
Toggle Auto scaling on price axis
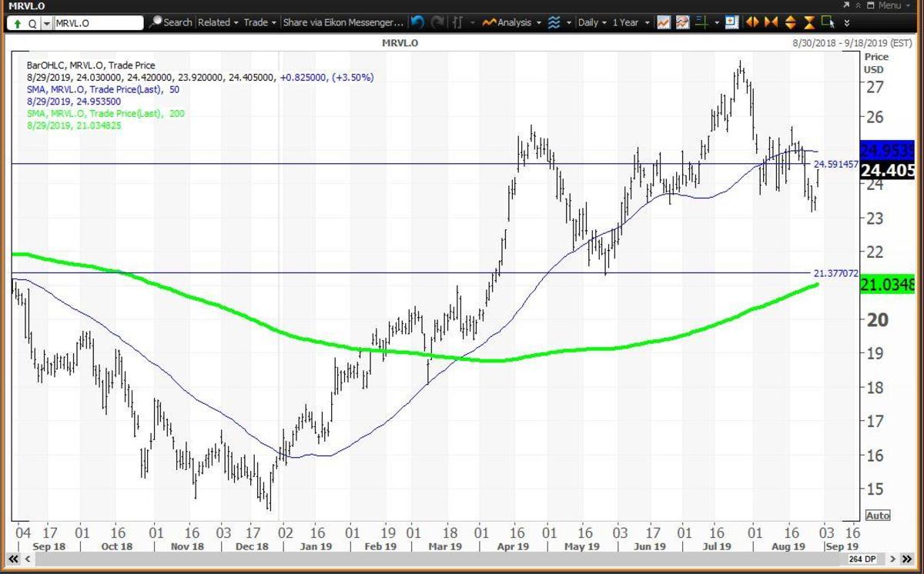click(877, 515)
